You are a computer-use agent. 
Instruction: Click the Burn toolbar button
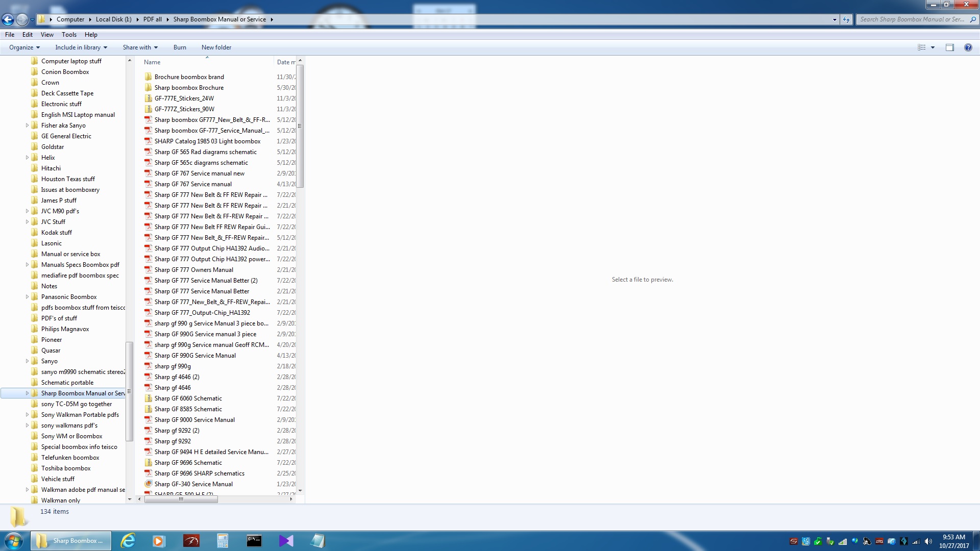point(180,47)
